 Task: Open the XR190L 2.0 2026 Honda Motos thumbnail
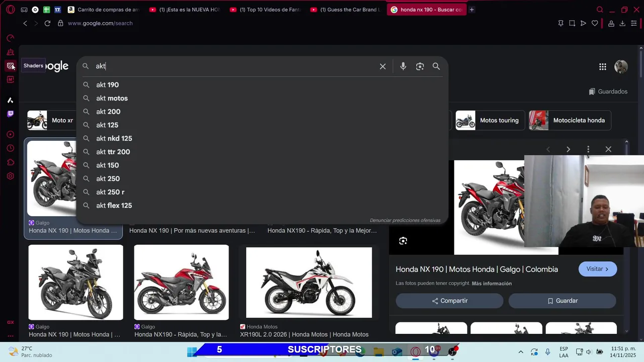pyautogui.click(x=309, y=282)
